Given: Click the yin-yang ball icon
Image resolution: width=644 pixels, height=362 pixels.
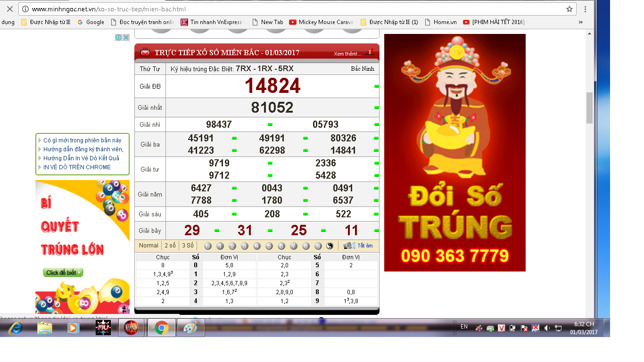Looking at the screenshot, I should tap(330, 246).
